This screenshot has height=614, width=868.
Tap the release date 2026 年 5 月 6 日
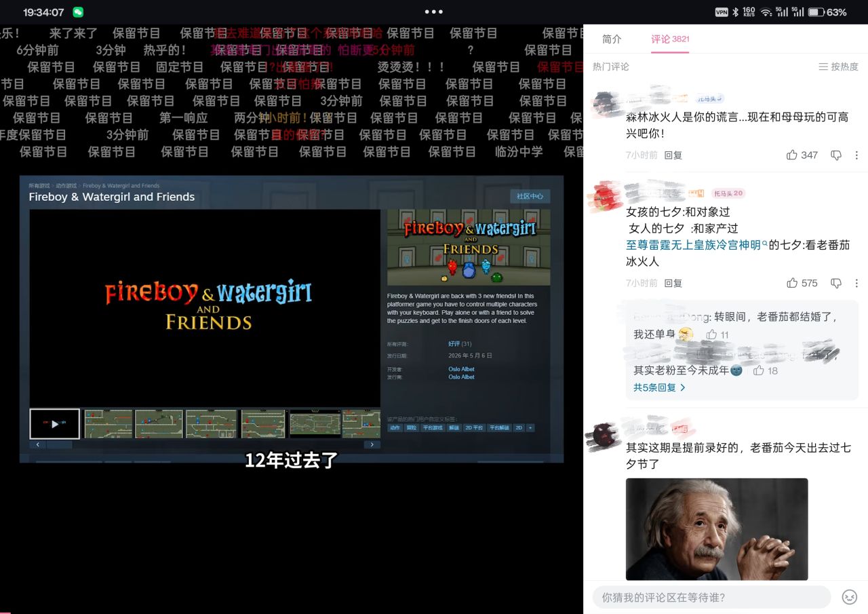(x=470, y=356)
